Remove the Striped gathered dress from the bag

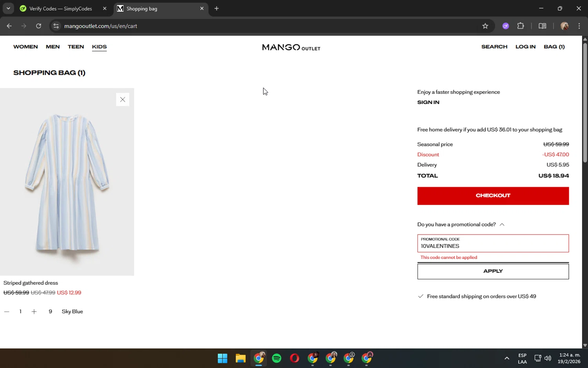pyautogui.click(x=123, y=100)
